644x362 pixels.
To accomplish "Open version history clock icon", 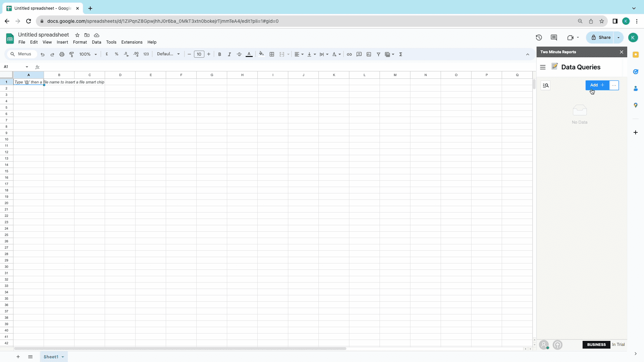I will coord(539,38).
